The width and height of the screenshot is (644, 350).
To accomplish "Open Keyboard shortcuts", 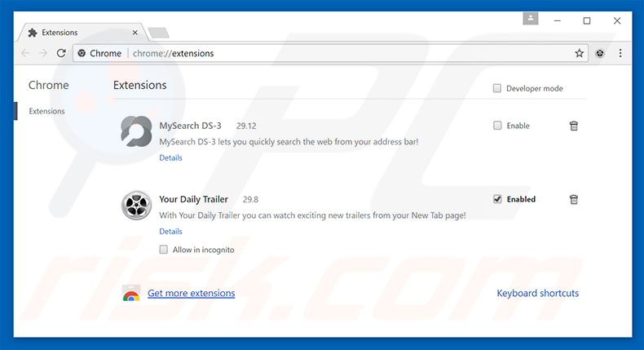I will pyautogui.click(x=538, y=293).
